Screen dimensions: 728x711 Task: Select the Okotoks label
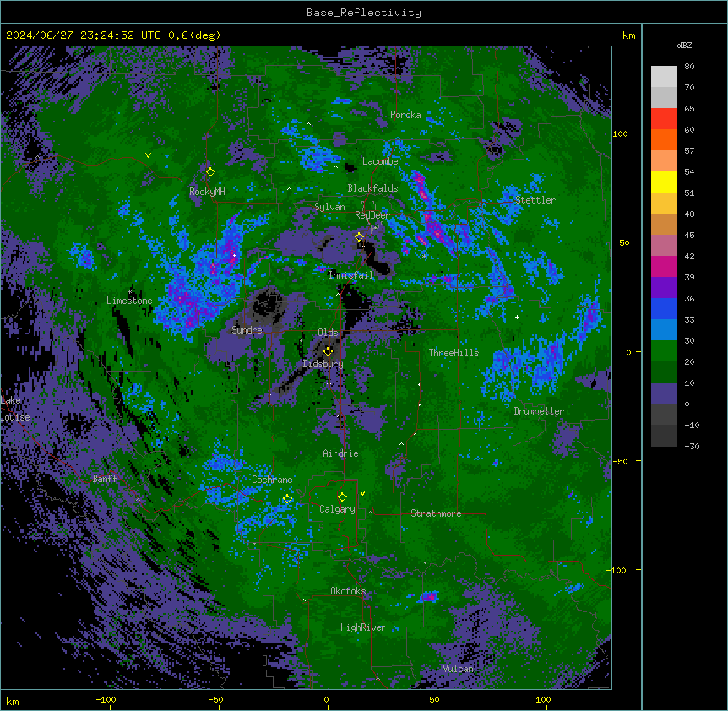348,591
